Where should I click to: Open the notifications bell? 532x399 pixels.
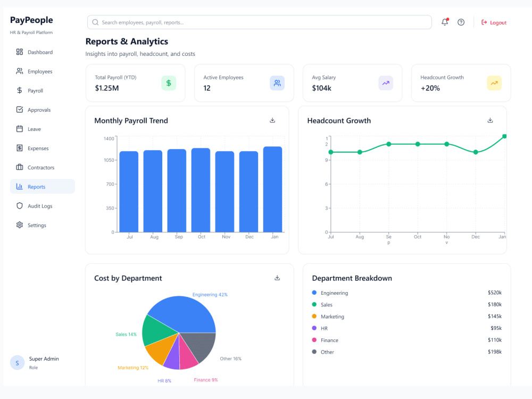tap(445, 22)
